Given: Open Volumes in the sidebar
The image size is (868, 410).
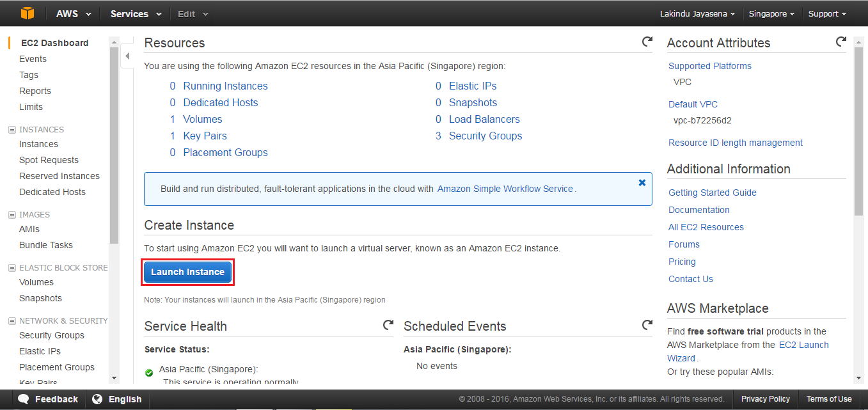Looking at the screenshot, I should (36, 282).
